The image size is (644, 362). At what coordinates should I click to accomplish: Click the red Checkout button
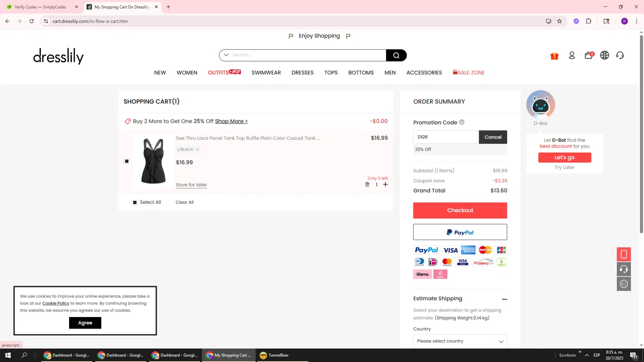click(460, 211)
